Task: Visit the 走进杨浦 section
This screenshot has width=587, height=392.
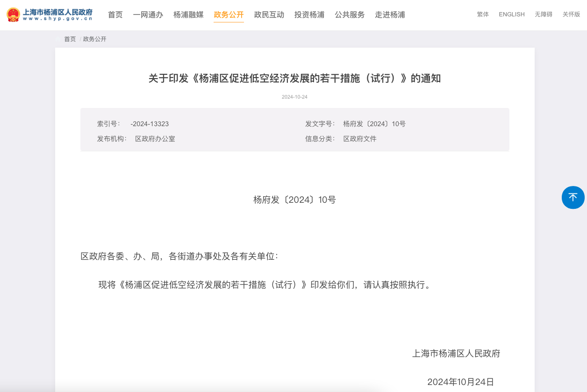Action: point(390,15)
